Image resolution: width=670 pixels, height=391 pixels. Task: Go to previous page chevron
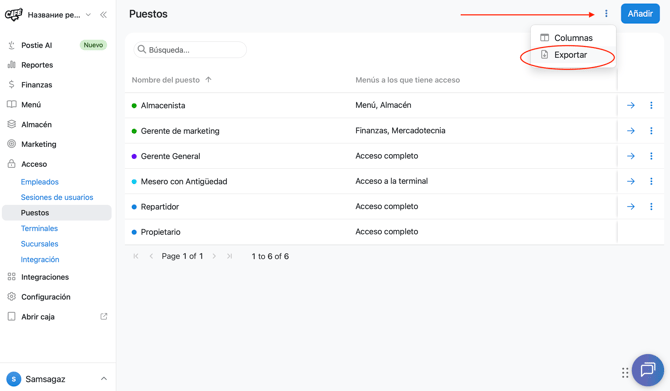point(151,256)
